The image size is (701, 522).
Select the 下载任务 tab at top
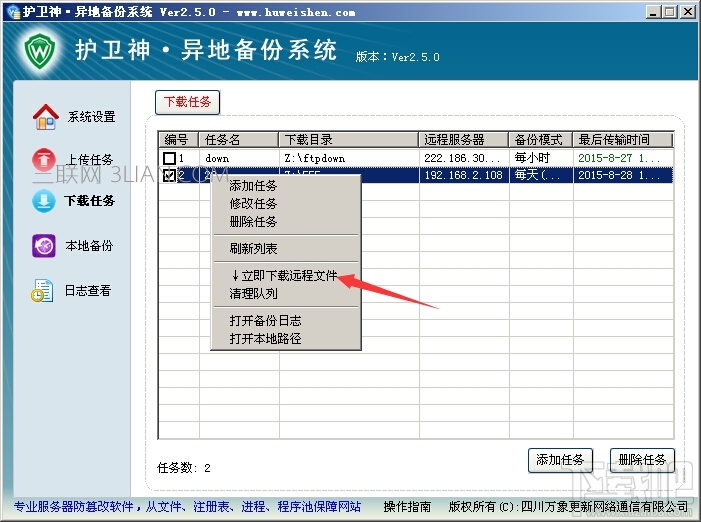pos(187,102)
